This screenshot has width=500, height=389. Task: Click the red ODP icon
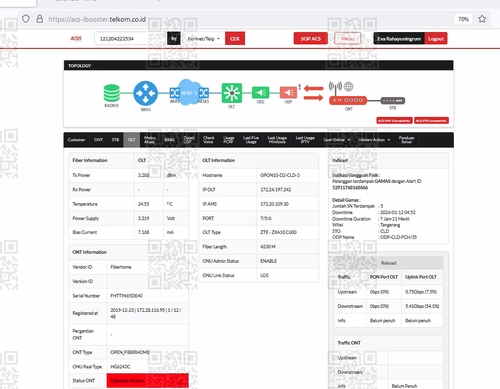288,92
